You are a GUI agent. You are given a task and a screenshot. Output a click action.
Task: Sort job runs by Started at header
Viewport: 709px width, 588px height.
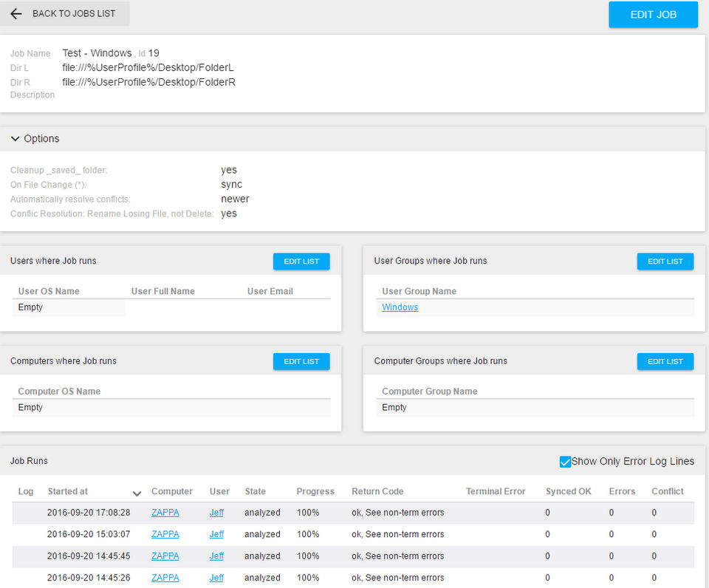pos(68,491)
